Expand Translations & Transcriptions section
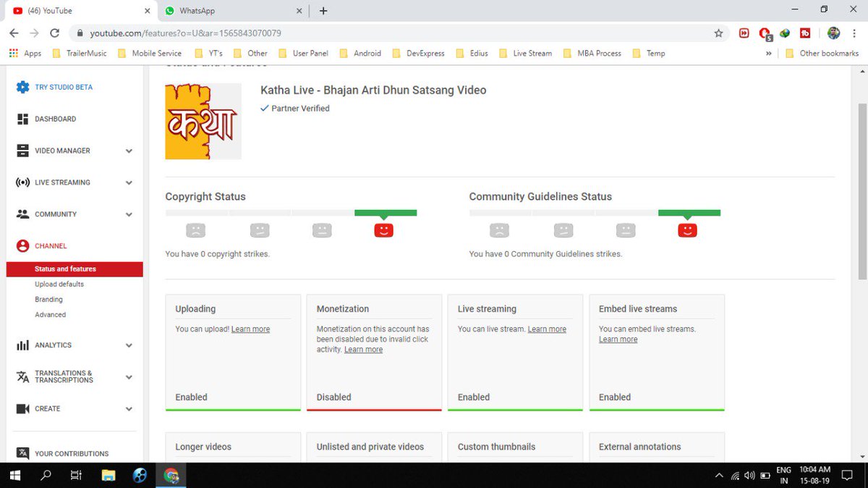Screen dimensions: 868x488 point(129,376)
